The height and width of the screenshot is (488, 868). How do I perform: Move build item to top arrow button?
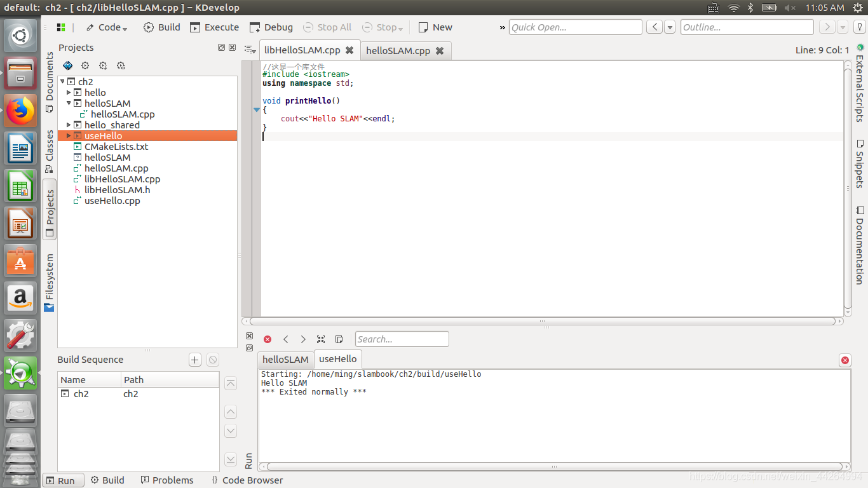(x=231, y=384)
